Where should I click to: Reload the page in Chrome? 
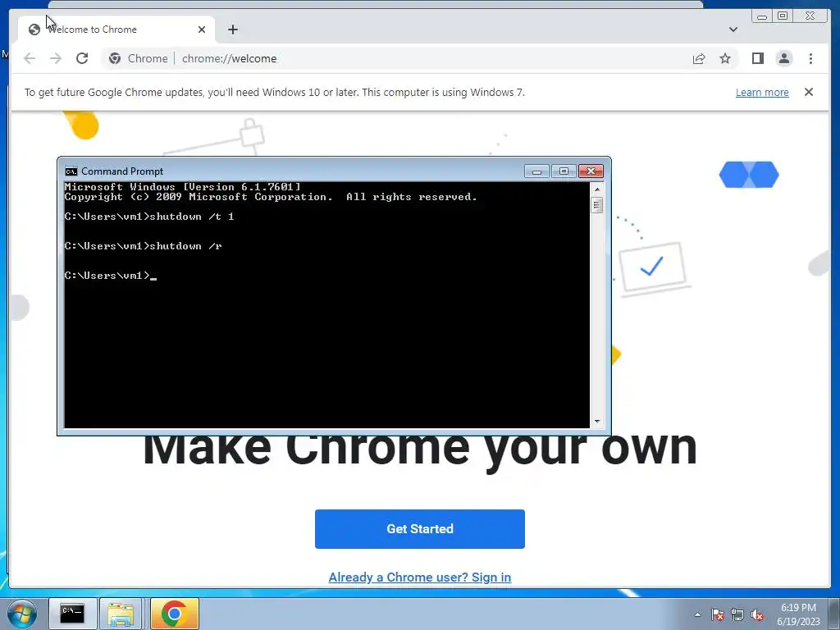[82, 58]
